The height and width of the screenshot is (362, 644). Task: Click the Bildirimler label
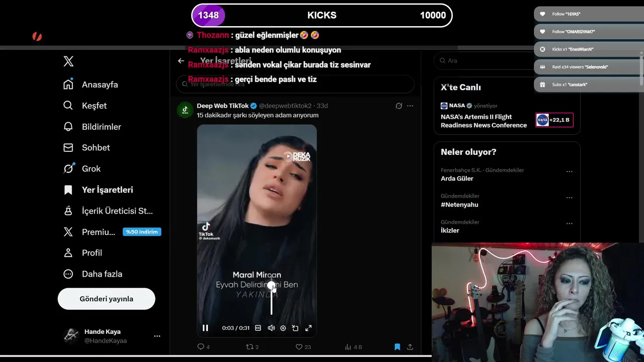102,127
